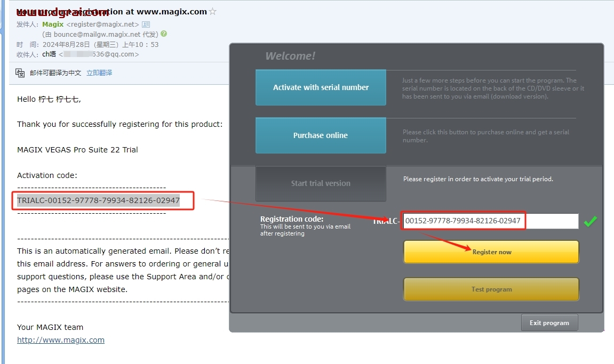Click the 'Your MAGIX team' signature text
614x364 pixels.
(x=50, y=327)
